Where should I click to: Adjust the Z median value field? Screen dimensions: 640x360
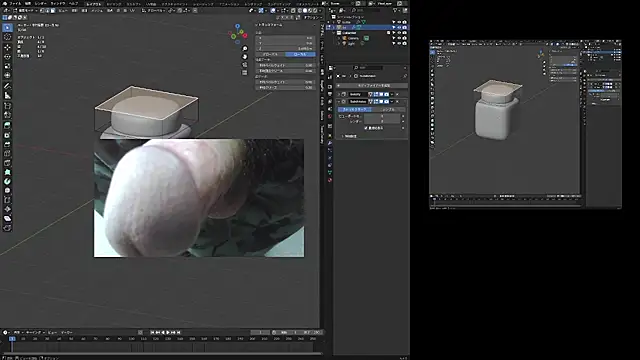285,48
